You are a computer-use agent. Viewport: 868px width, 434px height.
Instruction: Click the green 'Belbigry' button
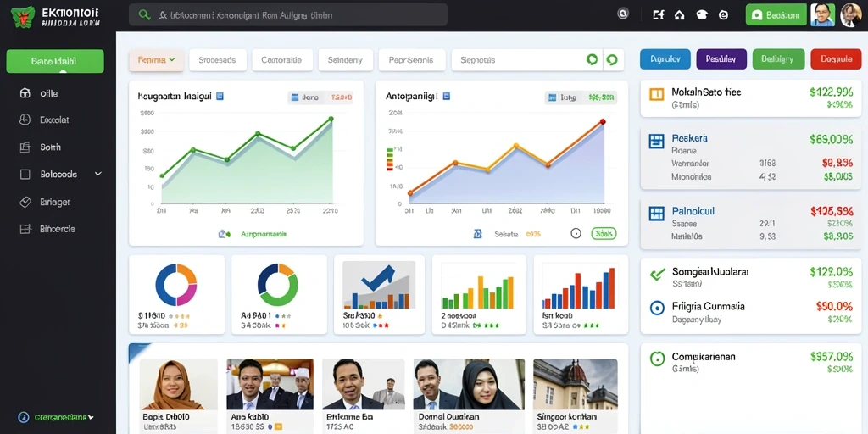(x=778, y=58)
